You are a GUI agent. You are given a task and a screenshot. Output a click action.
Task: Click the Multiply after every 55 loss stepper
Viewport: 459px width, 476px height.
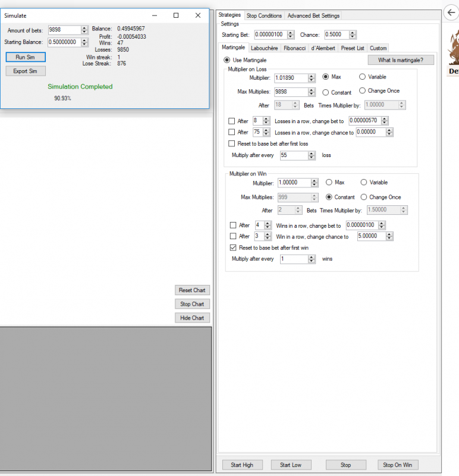click(312, 155)
